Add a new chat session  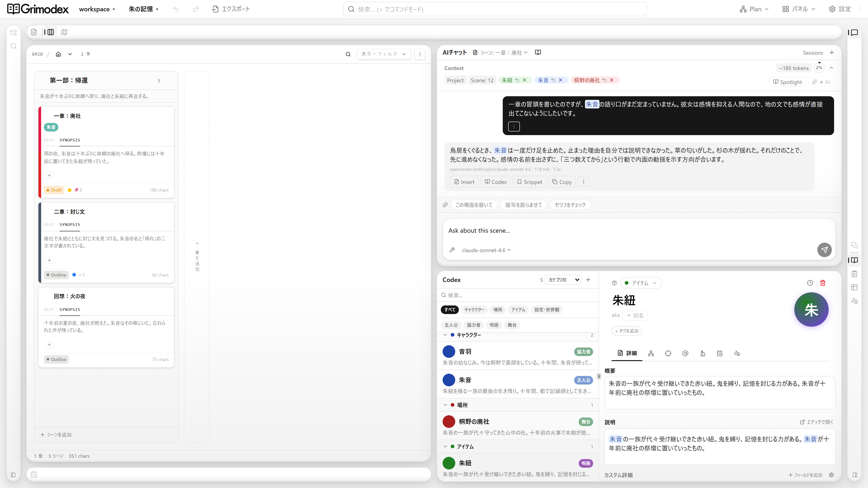tap(832, 53)
